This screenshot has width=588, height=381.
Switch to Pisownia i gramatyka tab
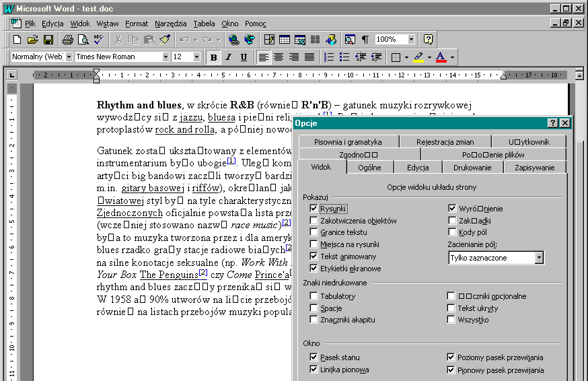tap(348, 142)
